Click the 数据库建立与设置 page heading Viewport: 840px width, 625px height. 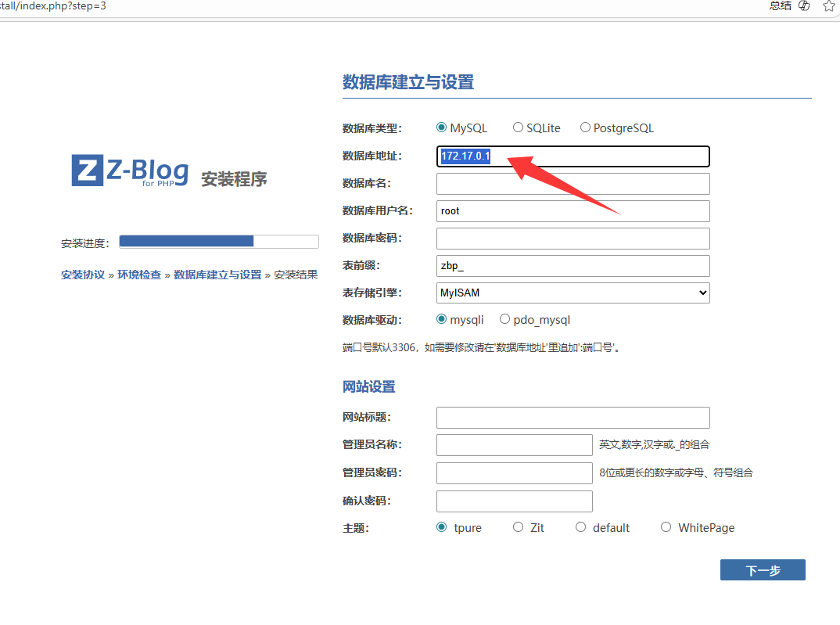408,82
